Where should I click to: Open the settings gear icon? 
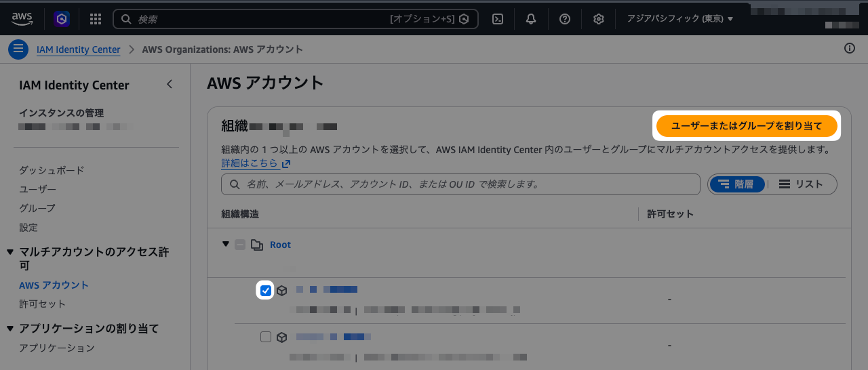tap(598, 19)
